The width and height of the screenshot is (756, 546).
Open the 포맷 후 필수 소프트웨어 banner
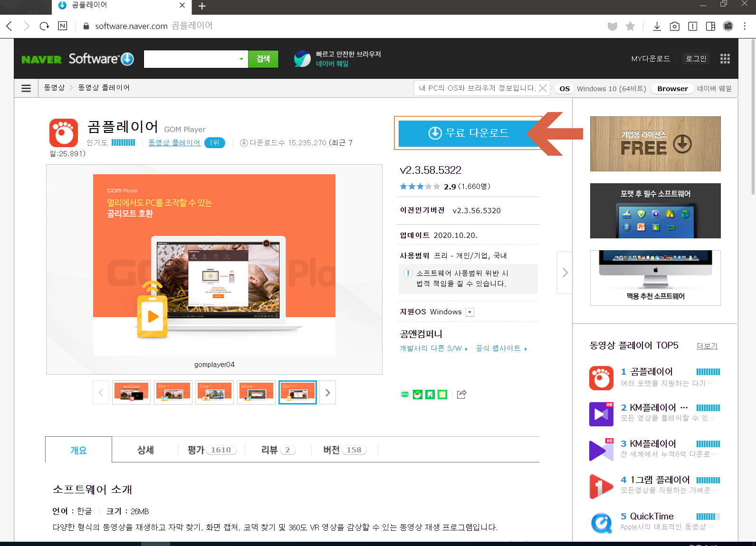[x=655, y=211]
